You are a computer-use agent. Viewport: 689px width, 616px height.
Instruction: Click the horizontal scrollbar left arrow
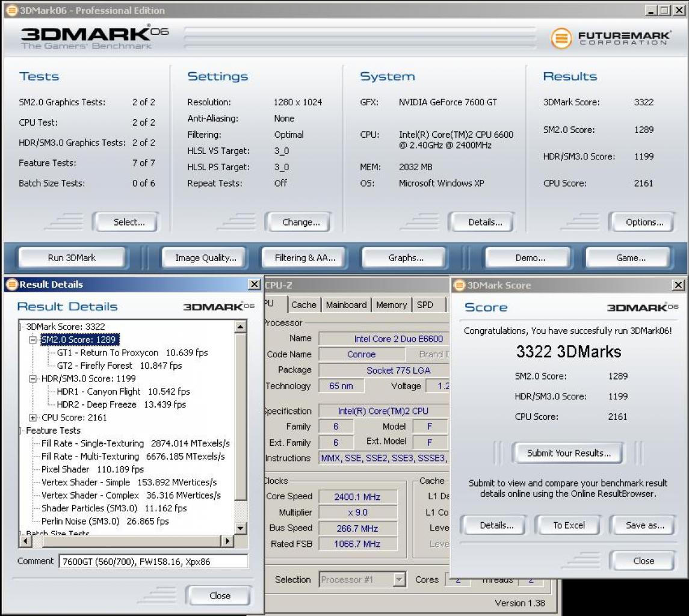[x=25, y=541]
